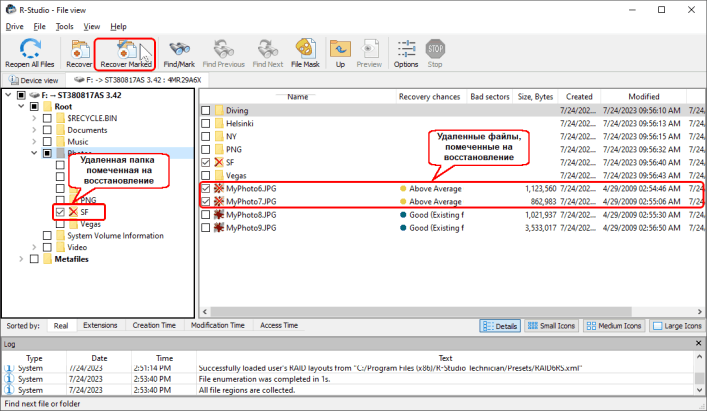
Task: Open the Tools menu
Action: pos(64,27)
